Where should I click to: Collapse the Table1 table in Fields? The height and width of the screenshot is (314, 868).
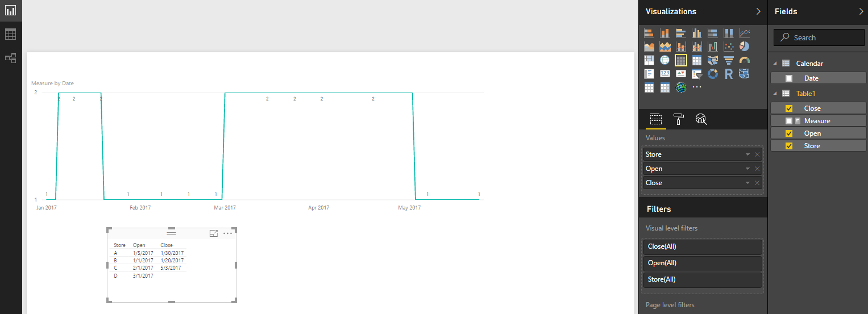[x=775, y=93]
